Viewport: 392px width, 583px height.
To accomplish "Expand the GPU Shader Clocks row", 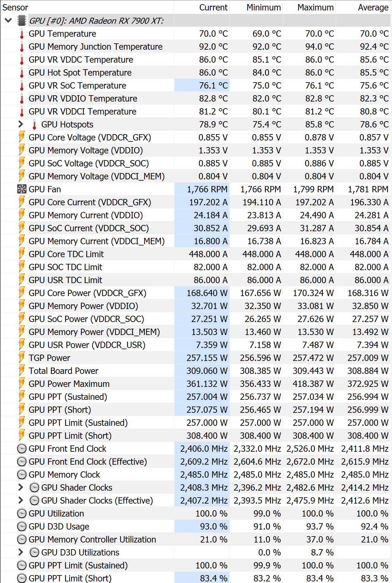I will 21,487.
